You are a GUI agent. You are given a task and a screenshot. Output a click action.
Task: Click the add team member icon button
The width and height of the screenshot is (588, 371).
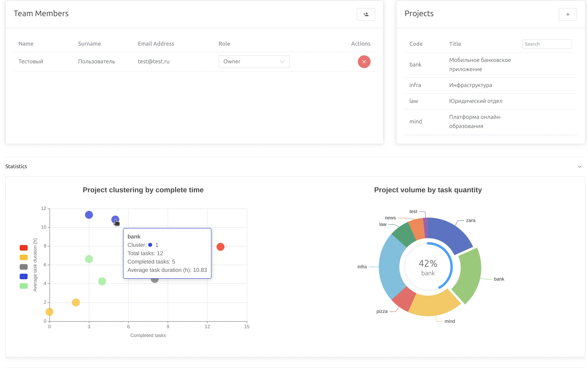[x=366, y=14]
